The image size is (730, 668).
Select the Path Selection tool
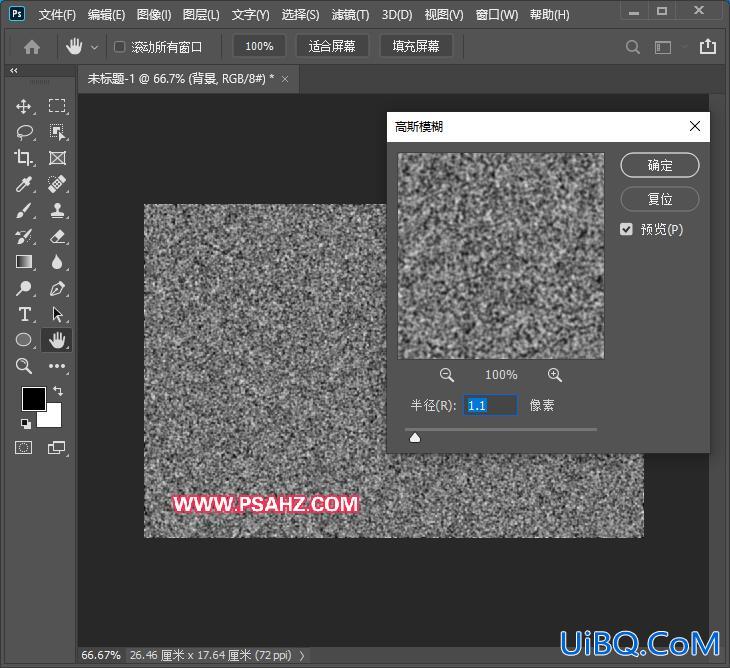pos(57,314)
